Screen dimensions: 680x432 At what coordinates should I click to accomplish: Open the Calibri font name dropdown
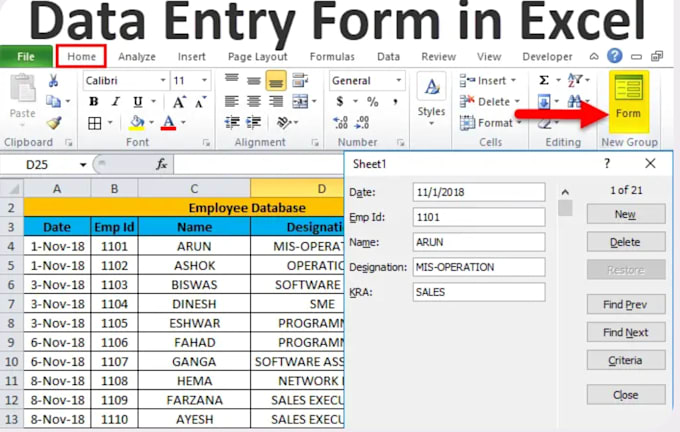point(163,80)
